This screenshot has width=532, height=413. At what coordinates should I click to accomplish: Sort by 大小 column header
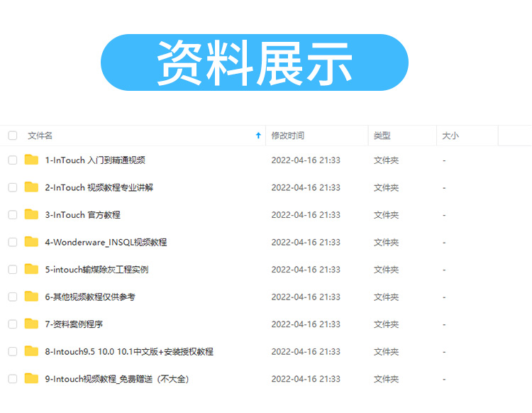[x=450, y=136]
